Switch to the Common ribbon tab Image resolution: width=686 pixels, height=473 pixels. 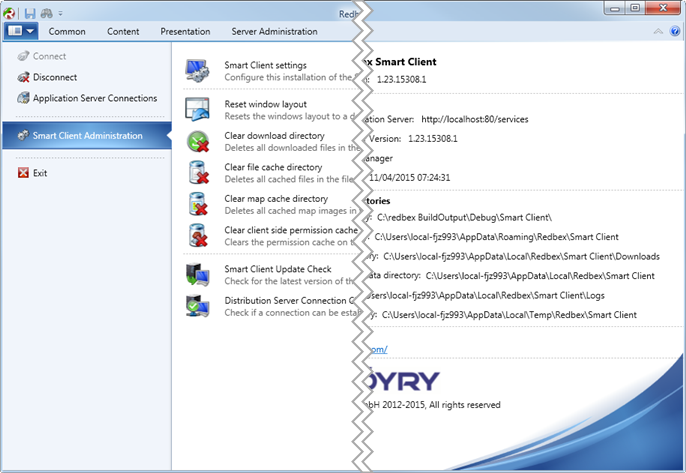point(67,31)
